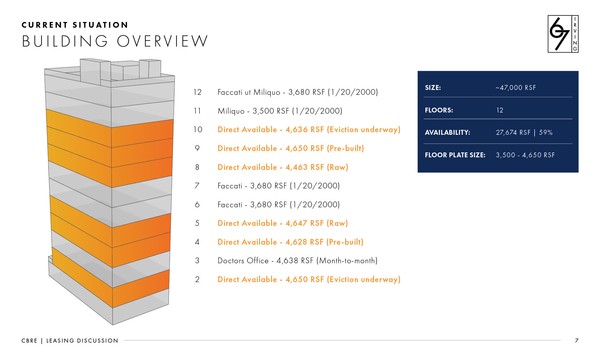Click 'Direct Available - 4,463 RSF (Raw)'
This screenshot has width=600, height=364.
click(283, 167)
